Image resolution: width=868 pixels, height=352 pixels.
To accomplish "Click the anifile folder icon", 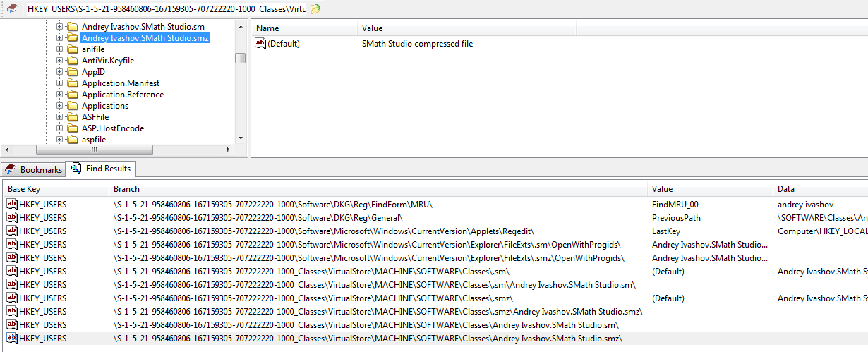I will tap(72, 49).
